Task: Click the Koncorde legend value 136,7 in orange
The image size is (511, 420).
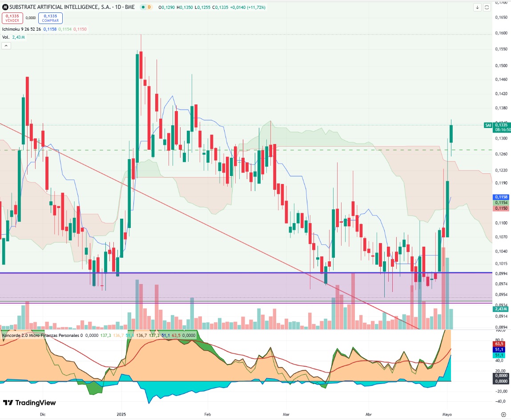Action: (118, 335)
